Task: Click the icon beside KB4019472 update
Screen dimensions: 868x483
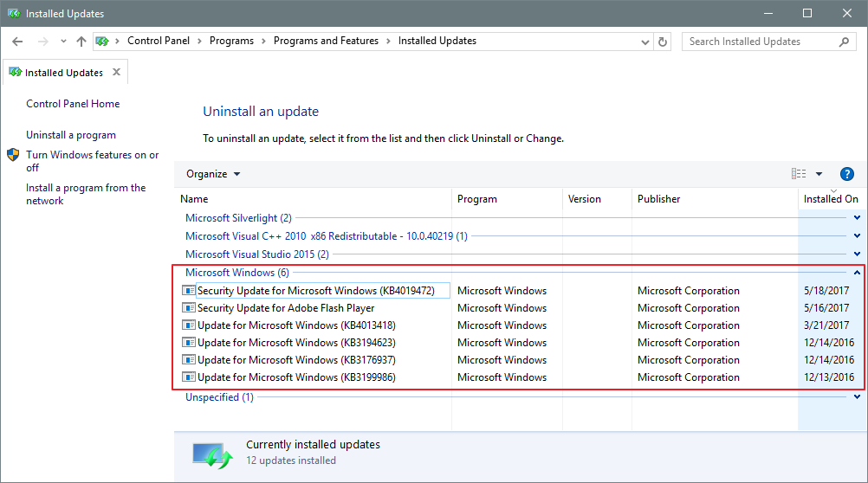Action: click(189, 291)
